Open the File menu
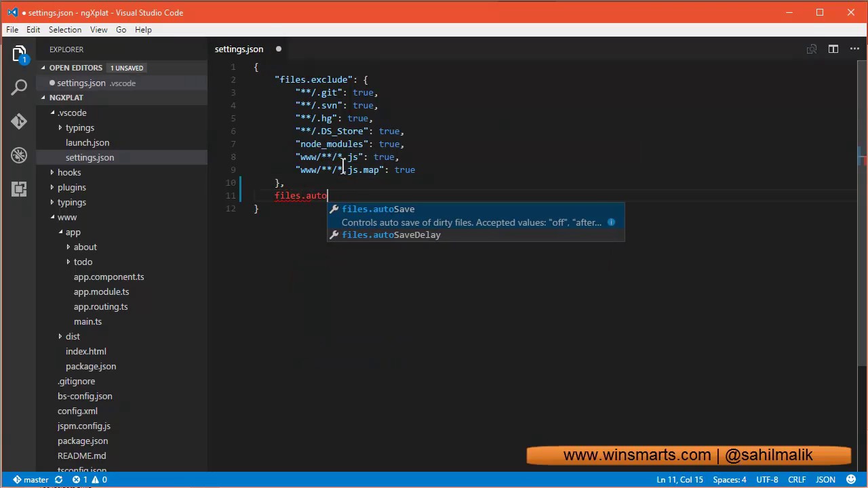This screenshot has height=488, width=868. coord(12,30)
